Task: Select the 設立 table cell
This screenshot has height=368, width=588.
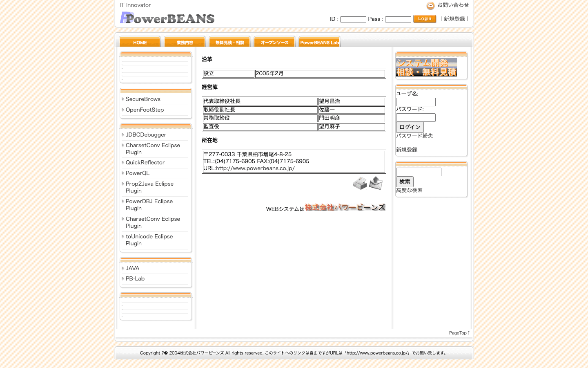Action: [x=229, y=74]
